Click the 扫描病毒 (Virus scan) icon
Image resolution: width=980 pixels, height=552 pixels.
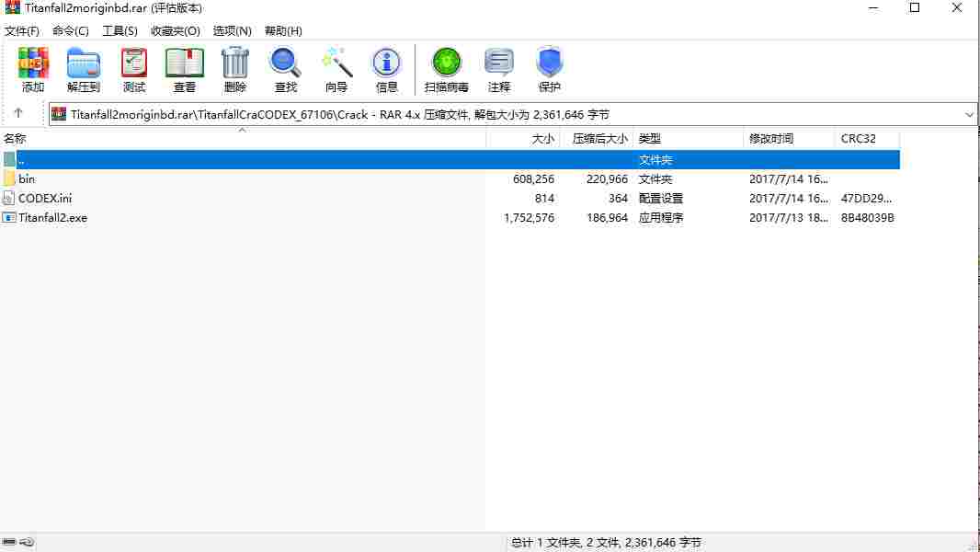[446, 63]
